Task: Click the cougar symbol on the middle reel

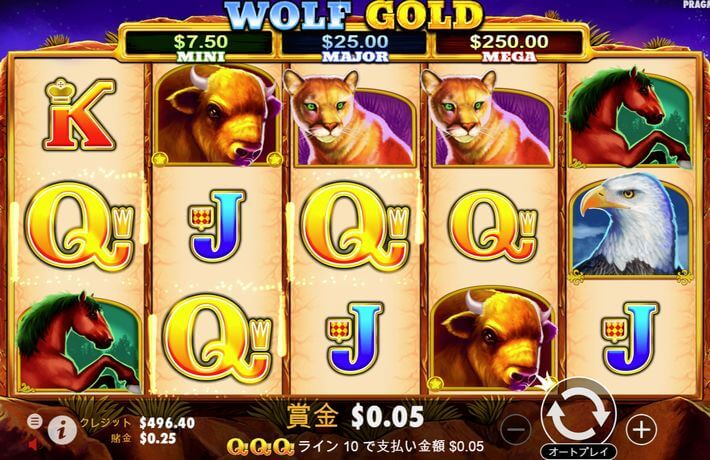Action: [349, 118]
